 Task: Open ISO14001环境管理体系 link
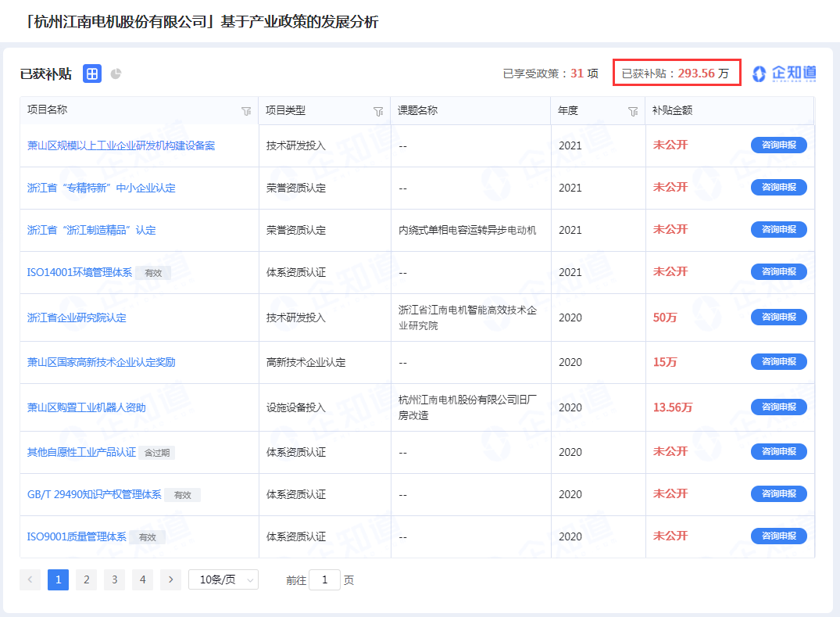(79, 272)
